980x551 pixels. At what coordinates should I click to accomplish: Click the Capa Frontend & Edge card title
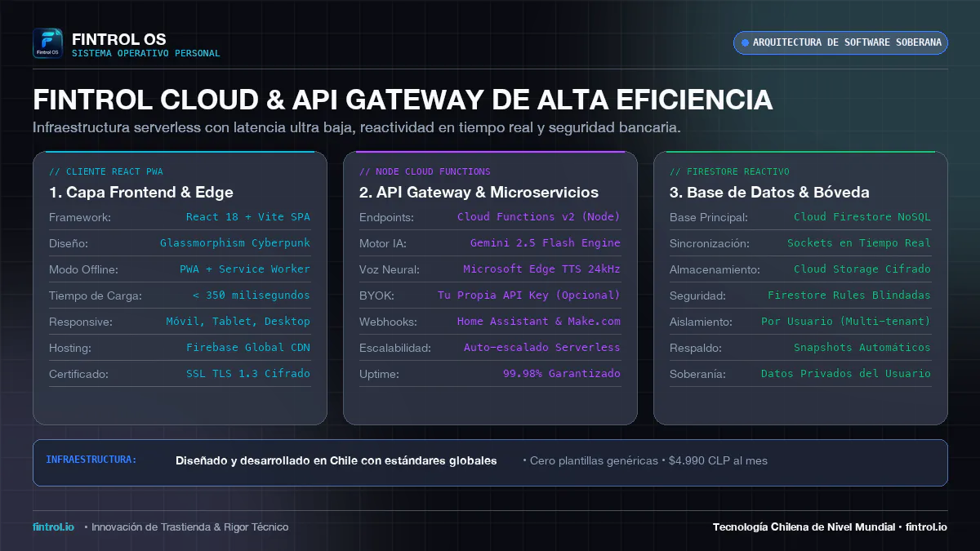(x=141, y=193)
